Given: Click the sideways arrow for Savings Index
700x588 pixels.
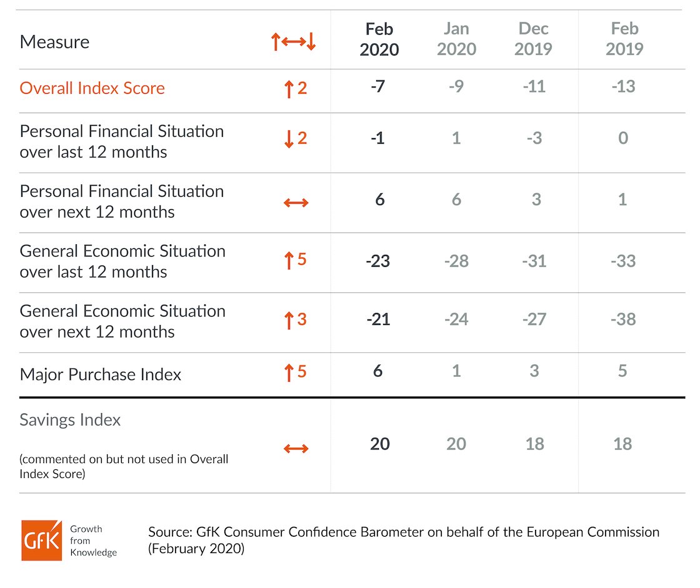Looking at the screenshot, I should pyautogui.click(x=296, y=448).
